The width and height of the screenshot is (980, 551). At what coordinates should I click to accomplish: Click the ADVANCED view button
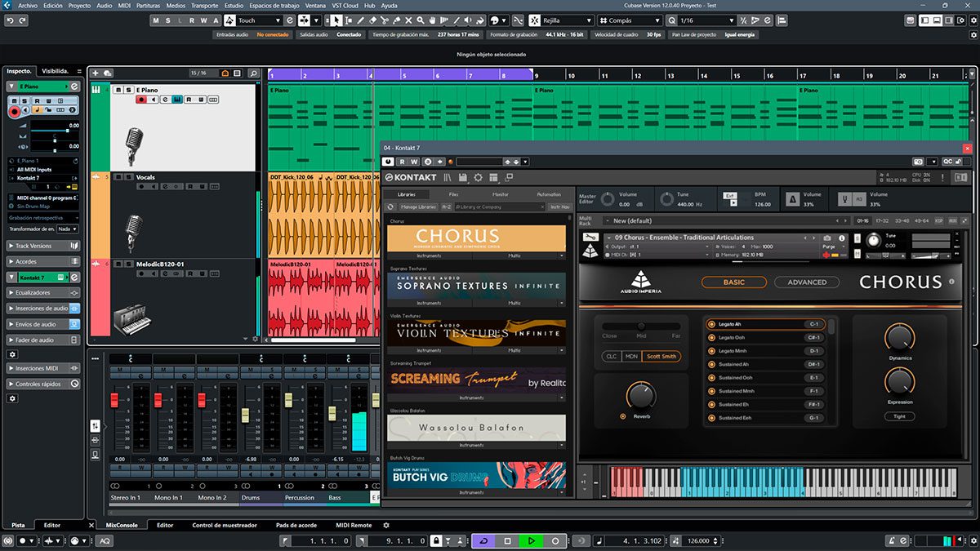pos(806,282)
